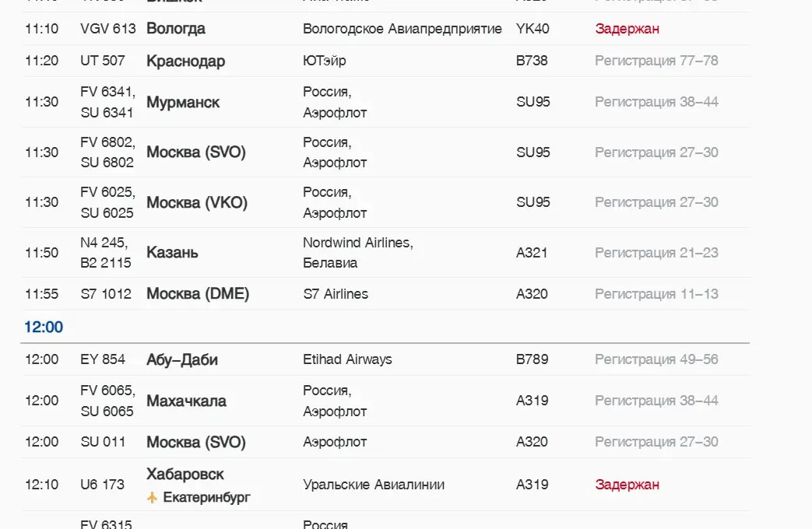This screenshot has height=529, width=812.
Task: Click Москва (SVO) on the SU 011 flight
Action: point(196,442)
